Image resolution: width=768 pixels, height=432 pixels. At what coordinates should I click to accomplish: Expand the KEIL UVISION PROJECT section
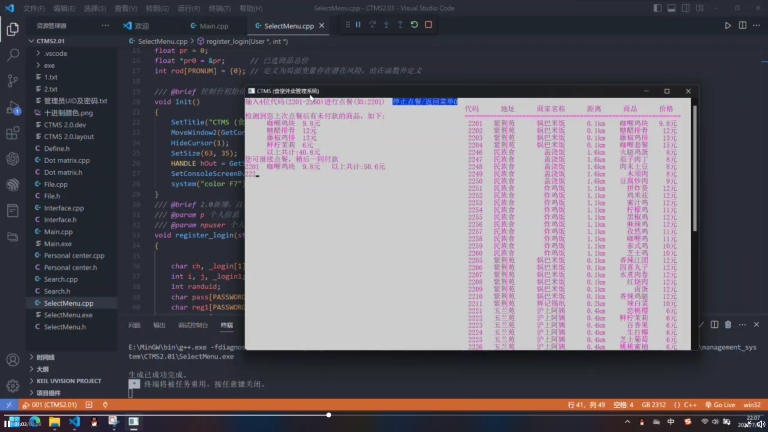point(68,380)
